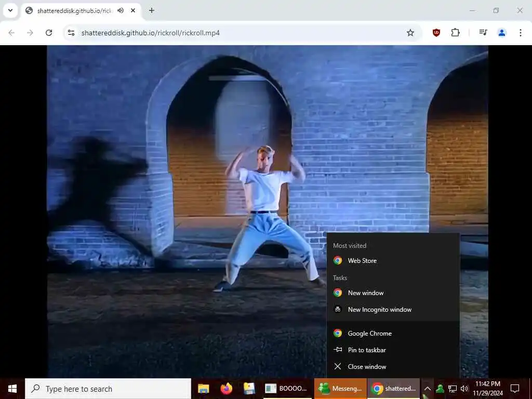
Task: Open File Explorer from taskbar
Action: [204, 389]
